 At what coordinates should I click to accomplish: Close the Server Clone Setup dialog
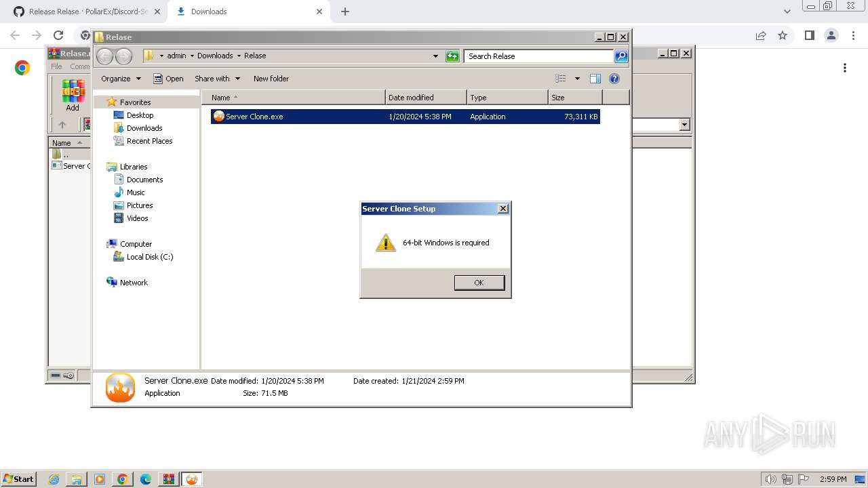pos(502,209)
